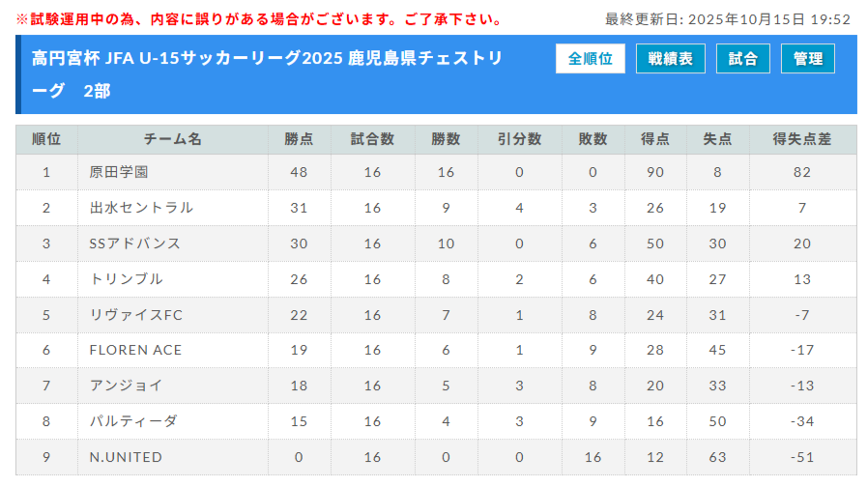This screenshot has width=868, height=486.
Task: Open the 戦績表 tab
Action: coord(671,59)
